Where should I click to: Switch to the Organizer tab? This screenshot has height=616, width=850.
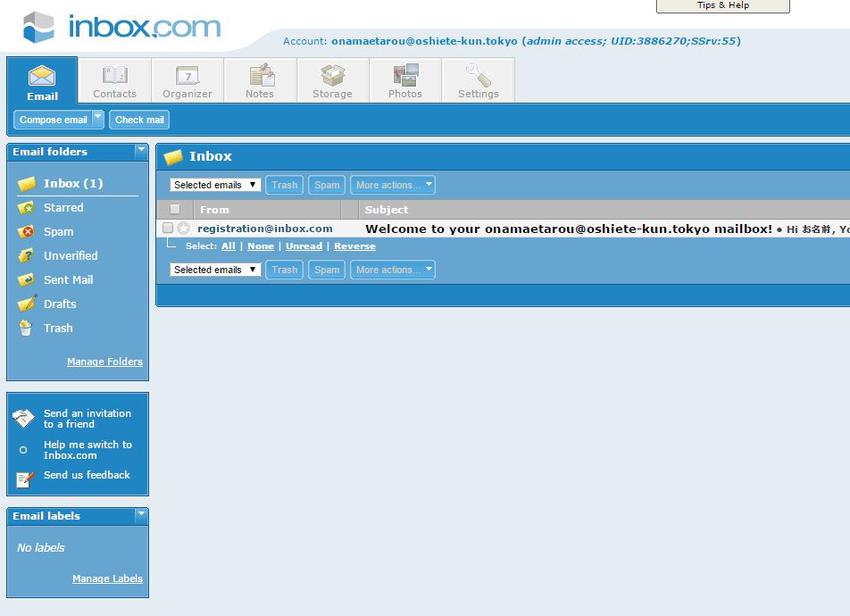[187, 80]
